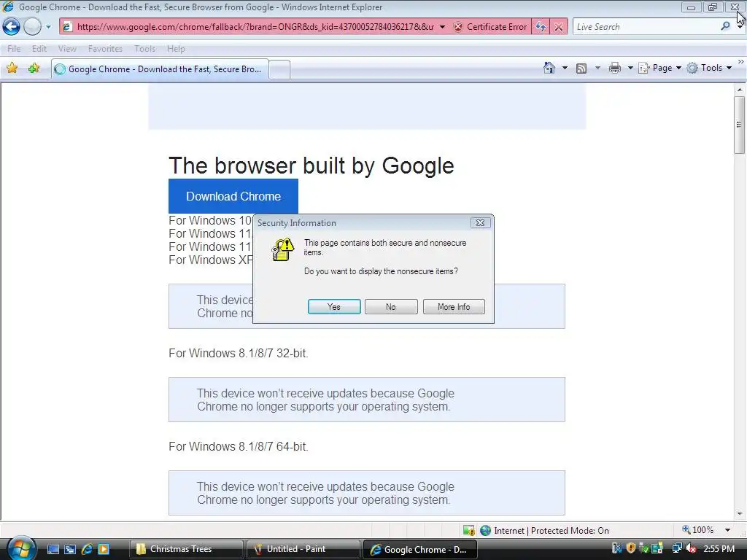The height and width of the screenshot is (560, 747).
Task: Open recent pages dropdown beside Forward button
Action: pyautogui.click(x=48, y=27)
